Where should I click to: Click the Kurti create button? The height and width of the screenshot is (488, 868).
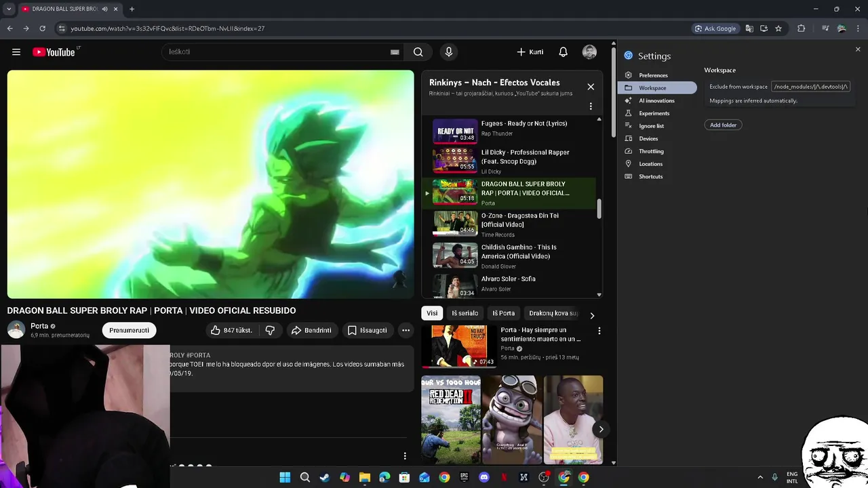pos(530,52)
